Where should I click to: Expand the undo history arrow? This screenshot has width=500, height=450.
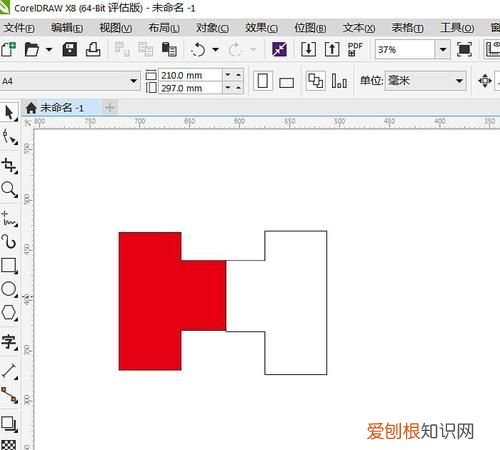[x=216, y=50]
